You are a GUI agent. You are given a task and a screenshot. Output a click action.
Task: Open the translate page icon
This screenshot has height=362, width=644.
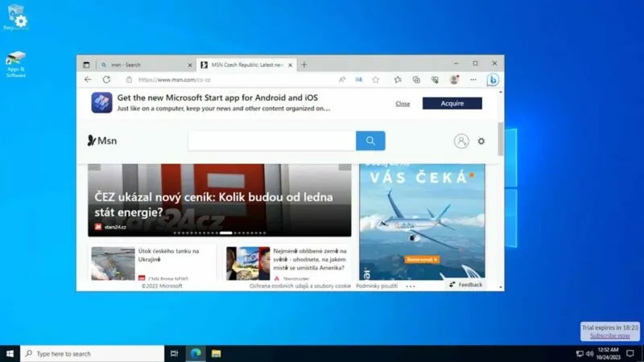[x=358, y=80]
